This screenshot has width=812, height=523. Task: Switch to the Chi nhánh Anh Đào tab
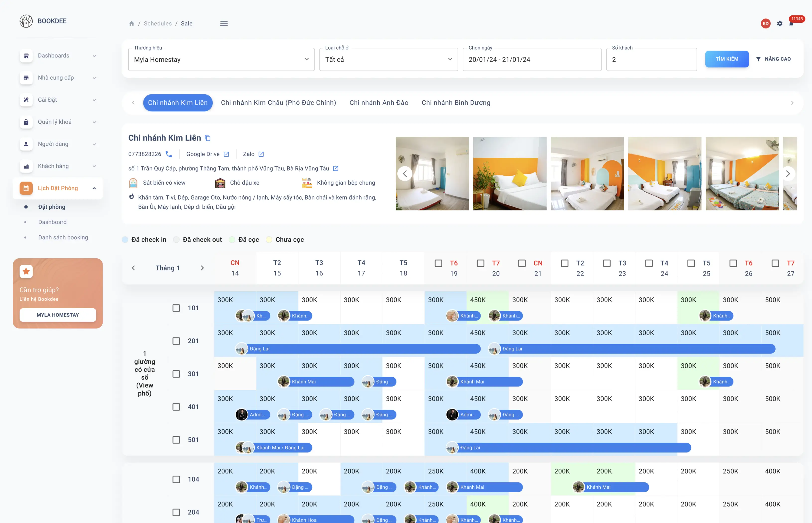click(x=379, y=103)
